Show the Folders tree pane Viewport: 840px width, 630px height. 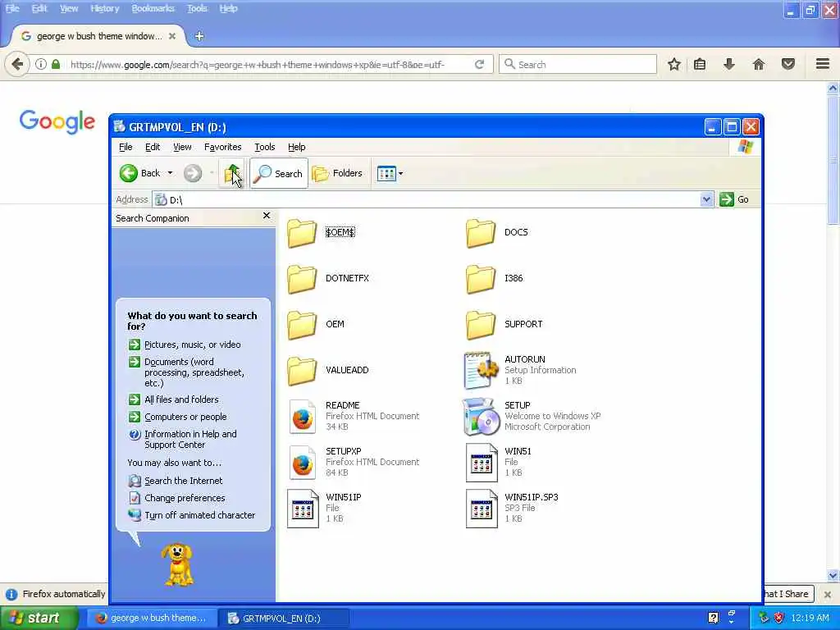click(x=337, y=173)
